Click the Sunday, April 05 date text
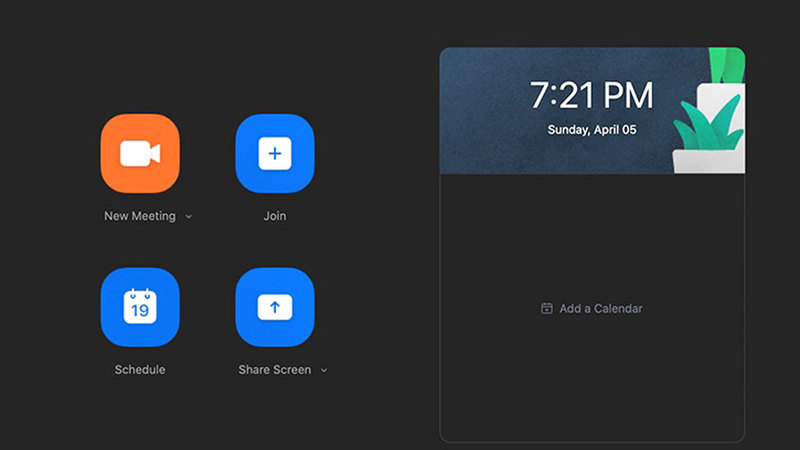This screenshot has width=800, height=450. click(591, 130)
